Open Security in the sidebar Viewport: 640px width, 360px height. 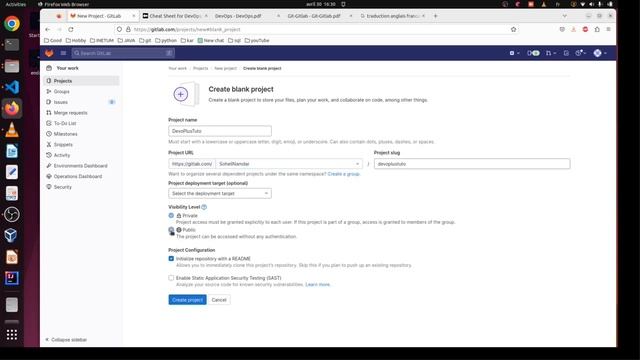[81, 187]
